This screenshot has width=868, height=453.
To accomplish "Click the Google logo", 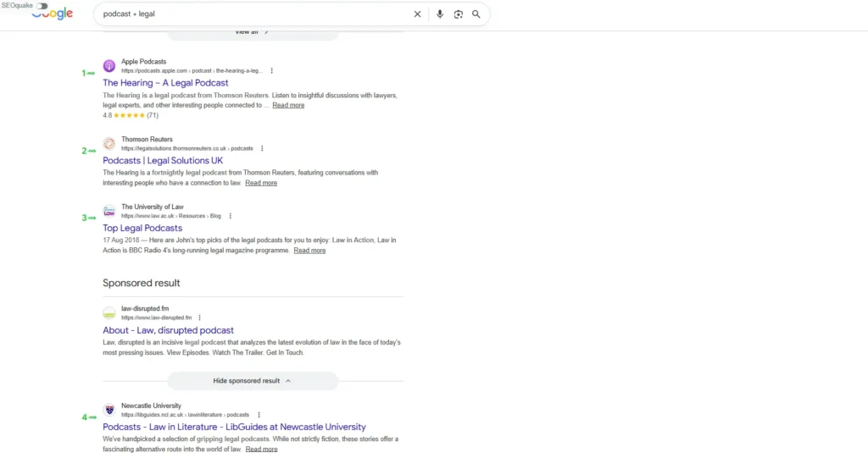I will (x=53, y=14).
